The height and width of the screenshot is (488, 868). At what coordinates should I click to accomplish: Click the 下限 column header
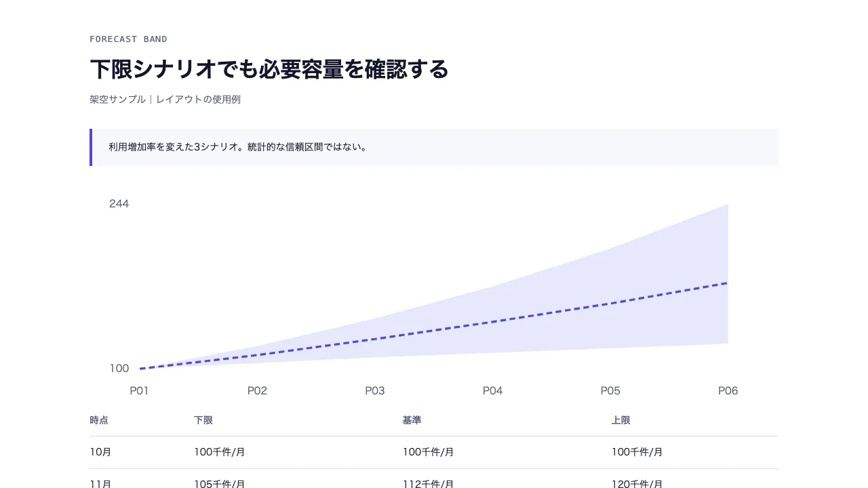(203, 420)
